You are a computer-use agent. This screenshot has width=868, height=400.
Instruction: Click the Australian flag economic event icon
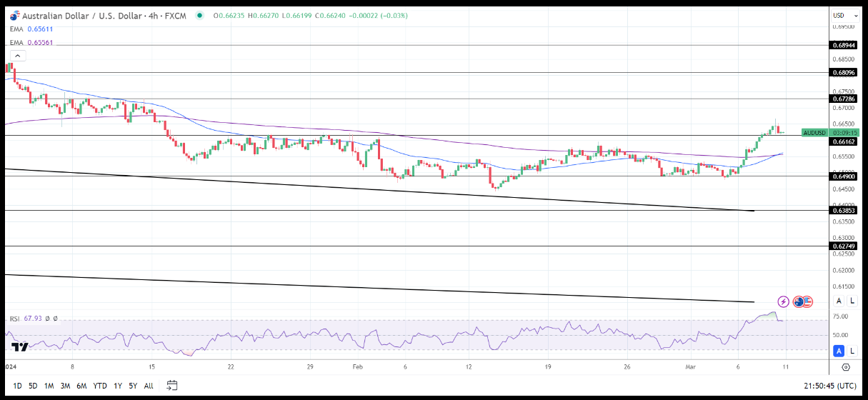tap(799, 302)
